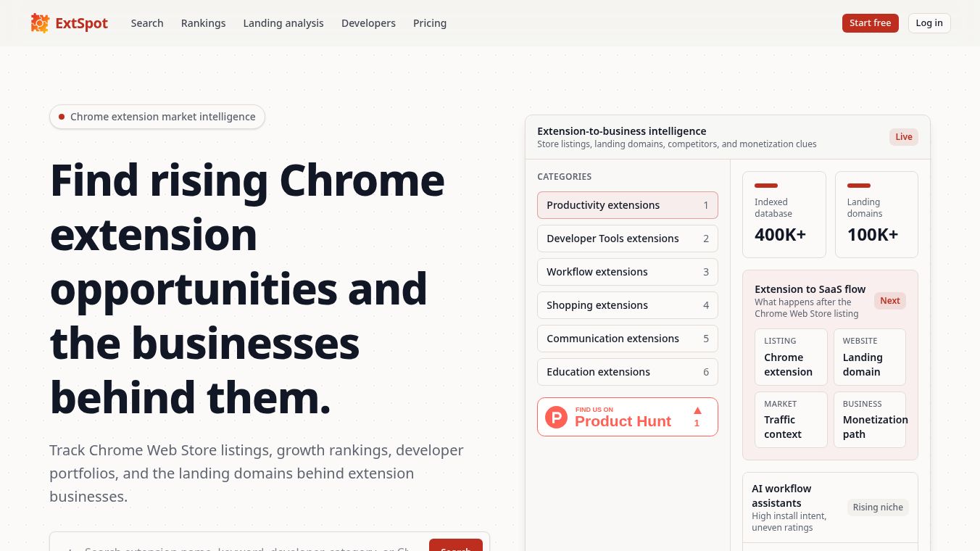Open Landing analysis from the navbar
The width and height of the screenshot is (980, 551).
pos(283,23)
